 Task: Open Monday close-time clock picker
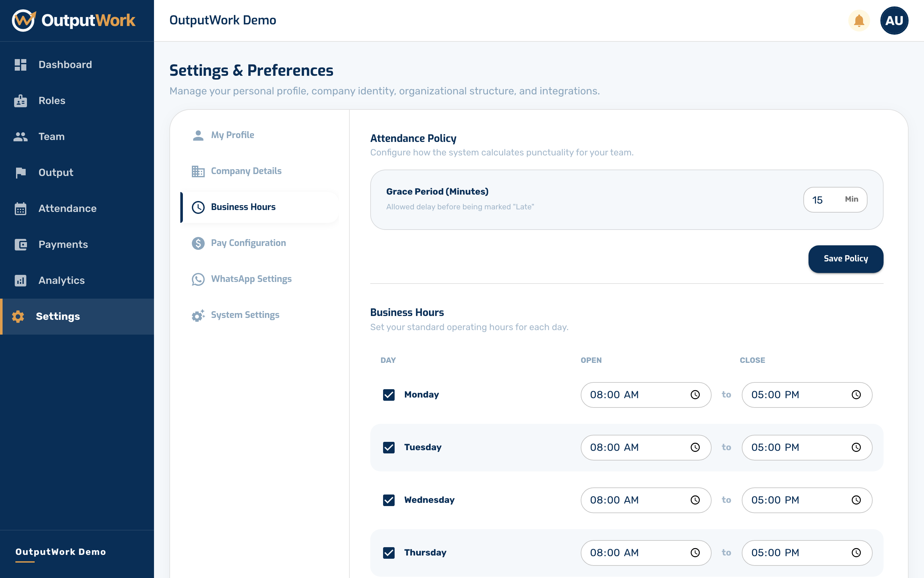click(x=856, y=395)
